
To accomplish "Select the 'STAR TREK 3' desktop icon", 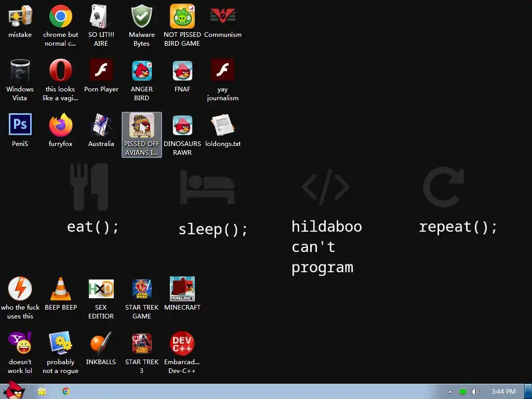I will pyautogui.click(x=141, y=343).
